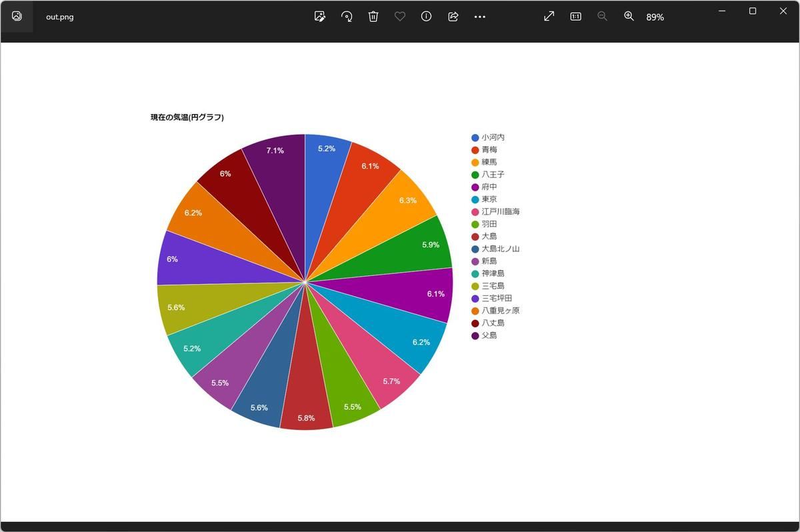800x532 pixels.
Task: Open the See more three-dots menu
Action: click(480, 17)
